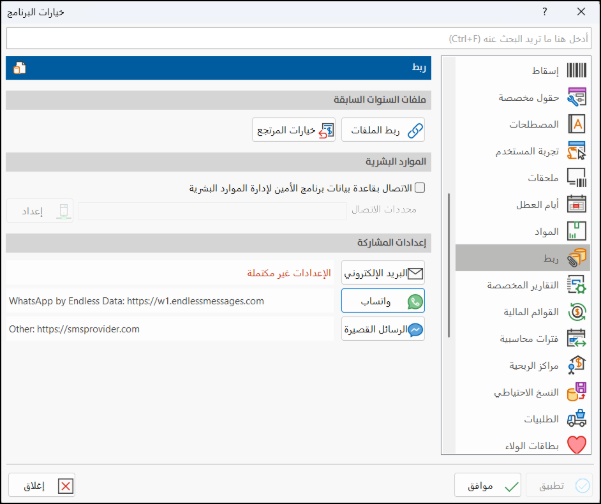Select حقول مخصصة custom fields icon
601x504 pixels.
point(576,97)
